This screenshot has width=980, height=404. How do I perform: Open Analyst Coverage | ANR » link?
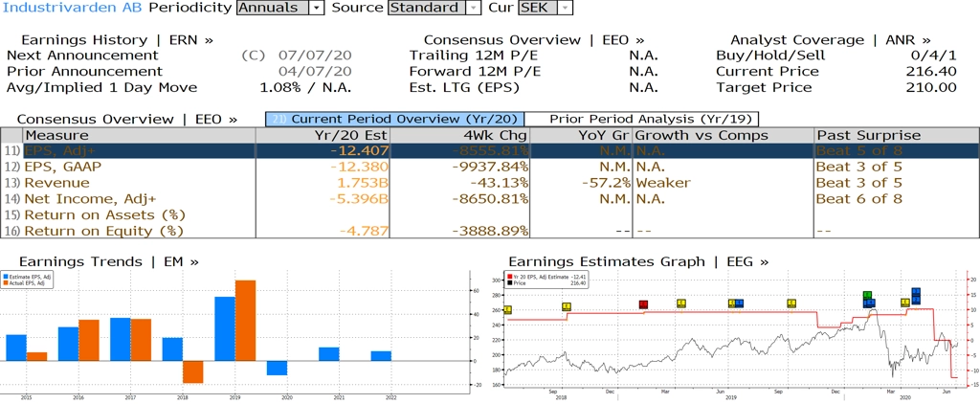coord(831,39)
